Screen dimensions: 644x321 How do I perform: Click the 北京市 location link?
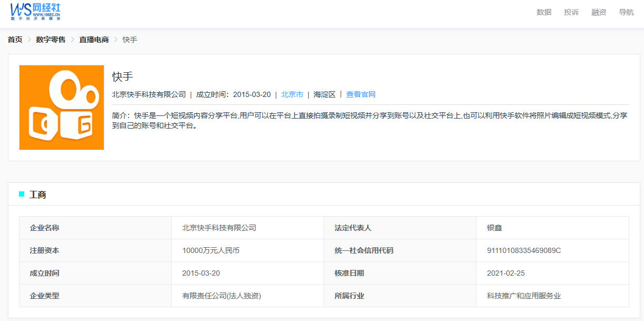coord(292,94)
